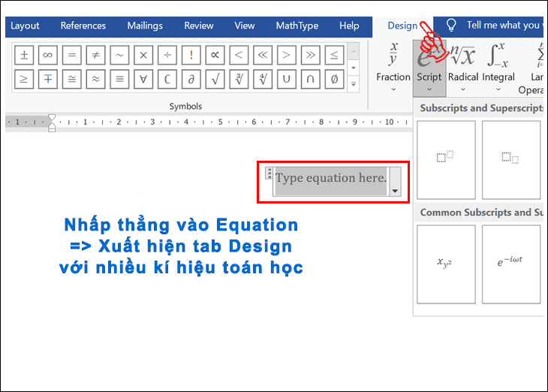Viewport: 548px width, 392px height.
Task: Choose the superscript template thumbnail
Action: tap(446, 160)
